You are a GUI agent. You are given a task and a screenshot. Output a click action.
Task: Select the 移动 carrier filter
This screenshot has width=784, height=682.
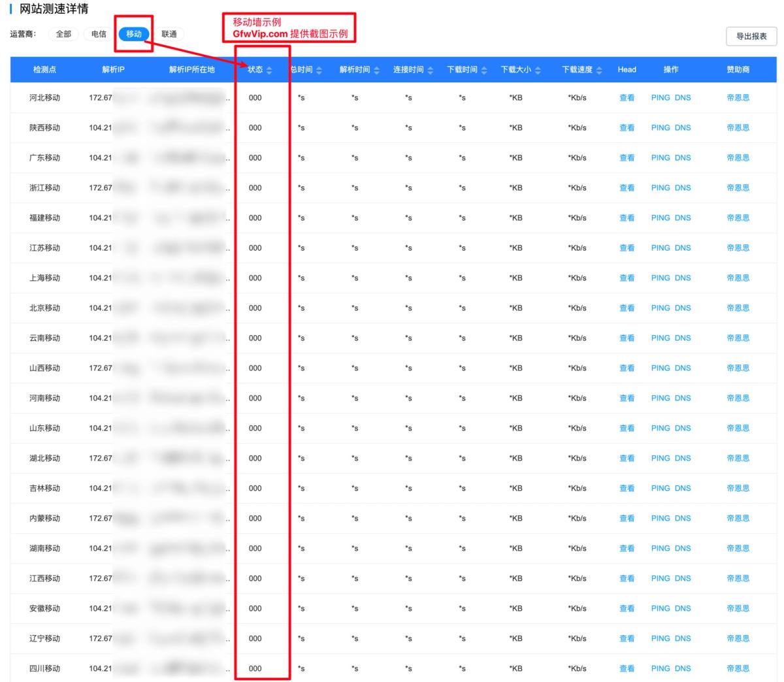coord(134,34)
